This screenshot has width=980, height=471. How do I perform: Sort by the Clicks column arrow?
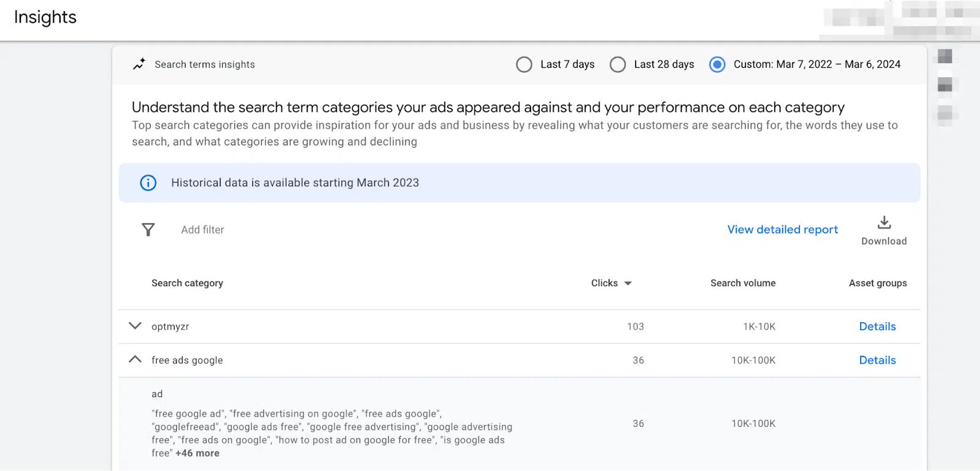(628, 284)
